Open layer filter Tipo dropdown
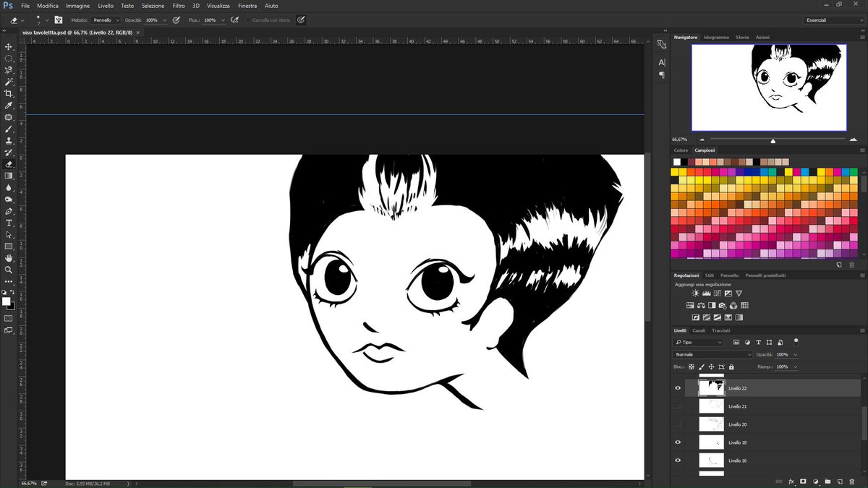The width and height of the screenshot is (868, 488). coord(698,342)
